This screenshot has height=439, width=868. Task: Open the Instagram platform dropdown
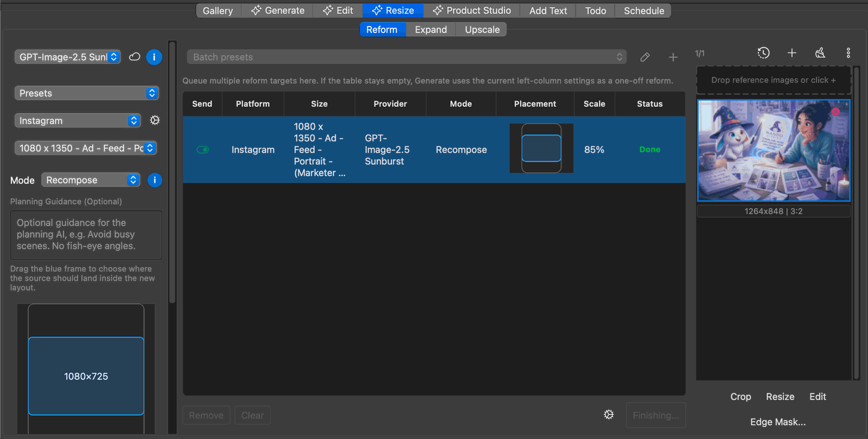(78, 120)
